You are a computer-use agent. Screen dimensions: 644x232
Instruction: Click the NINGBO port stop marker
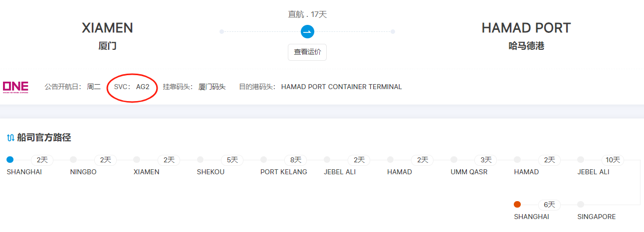coord(73,160)
